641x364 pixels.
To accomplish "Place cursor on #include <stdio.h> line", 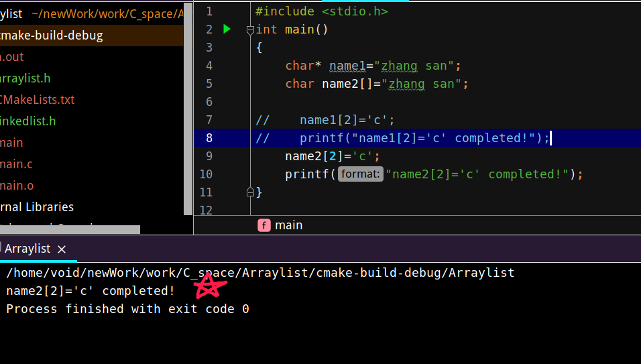I will point(321,11).
